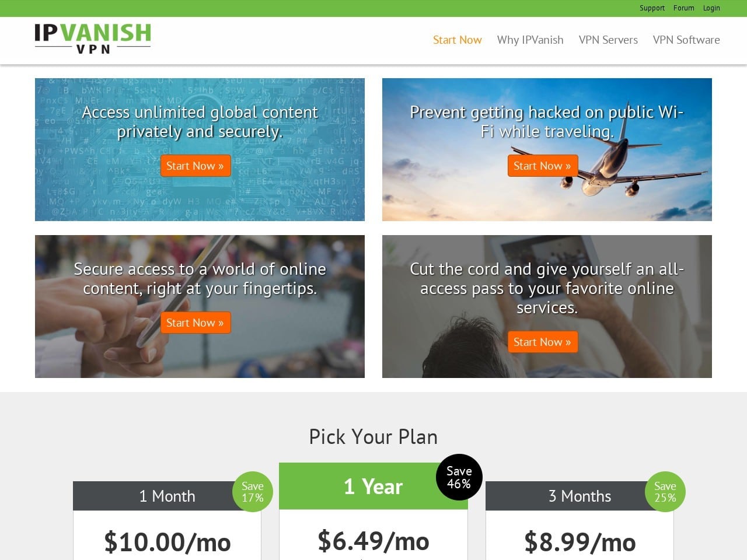This screenshot has height=560, width=747.
Task: Open the Support link in top bar
Action: pyautogui.click(x=652, y=8)
